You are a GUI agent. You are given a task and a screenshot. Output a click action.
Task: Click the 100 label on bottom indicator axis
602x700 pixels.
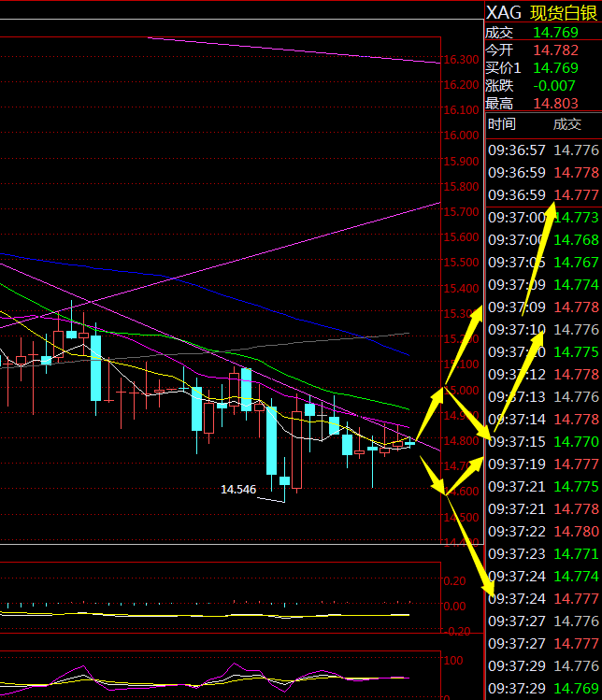click(452, 660)
